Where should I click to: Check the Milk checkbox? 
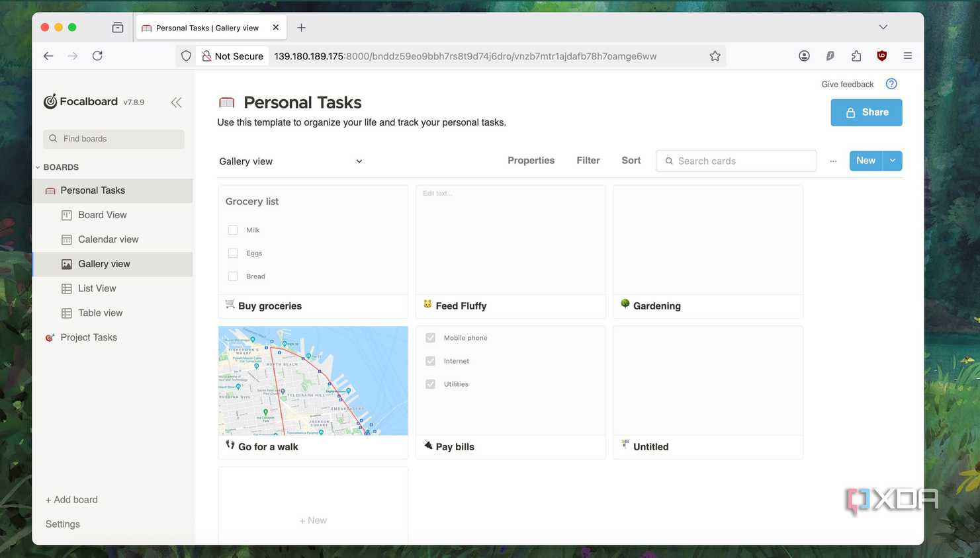233,230
